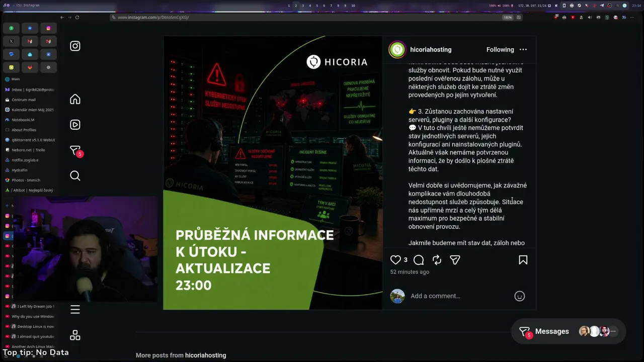The image size is (644, 362).
Task: Open the 'Desktop Linux is now' tab
Action: pos(30,326)
